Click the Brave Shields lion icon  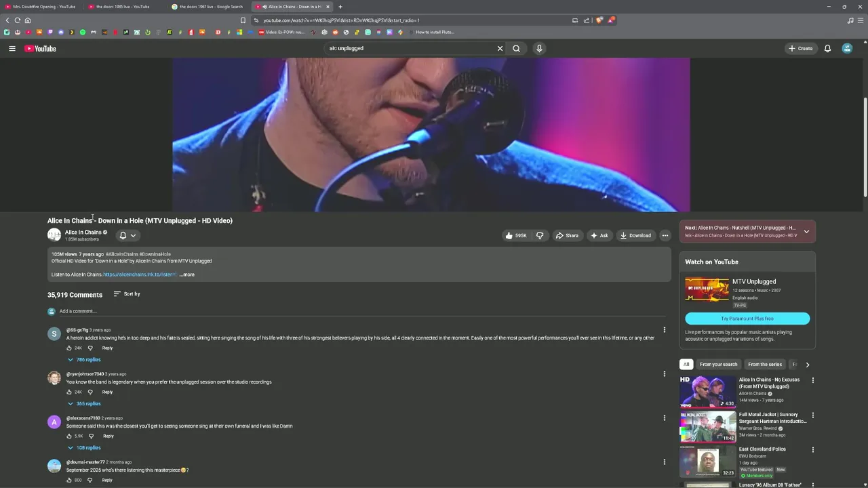[x=599, y=20]
